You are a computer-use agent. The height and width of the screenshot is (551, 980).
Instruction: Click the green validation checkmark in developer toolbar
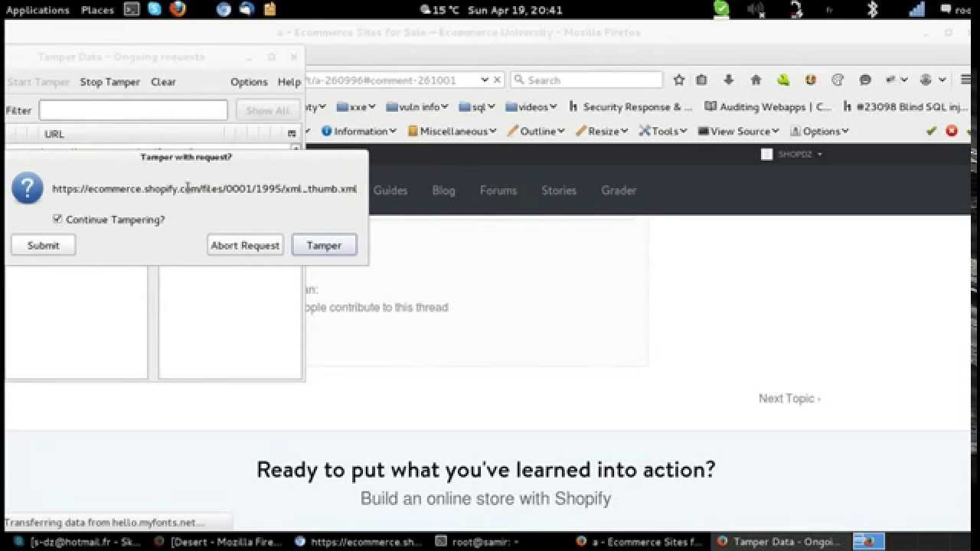(932, 131)
